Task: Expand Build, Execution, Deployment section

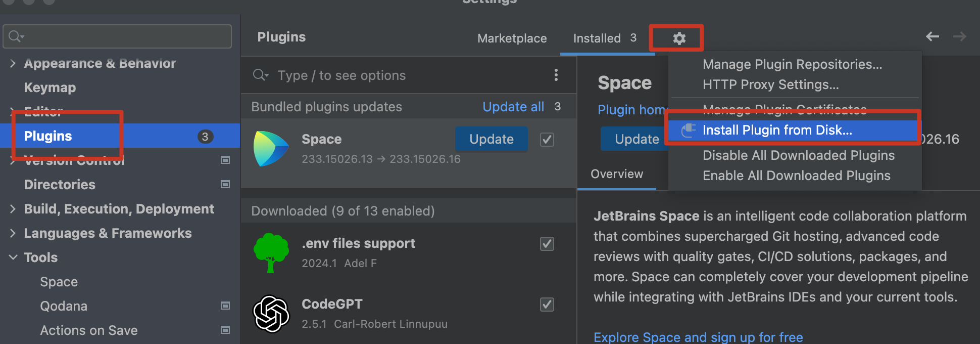Action: pos(13,209)
